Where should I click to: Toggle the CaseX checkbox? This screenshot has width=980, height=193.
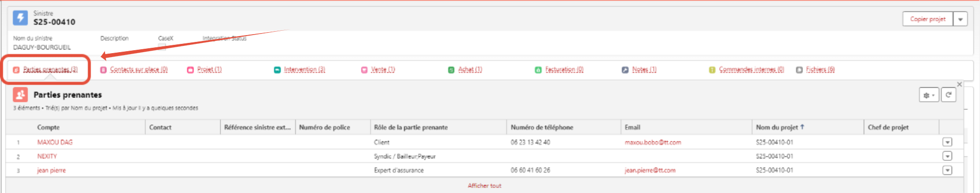tap(162, 47)
